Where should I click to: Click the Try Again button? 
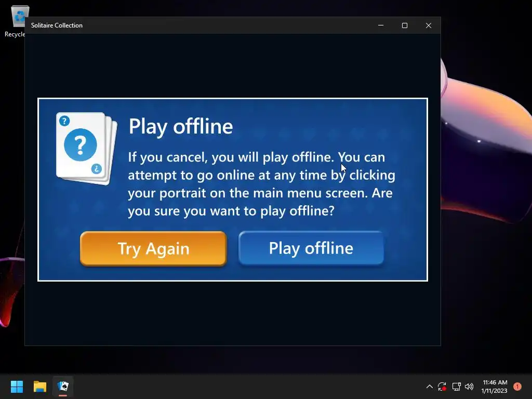tap(153, 248)
